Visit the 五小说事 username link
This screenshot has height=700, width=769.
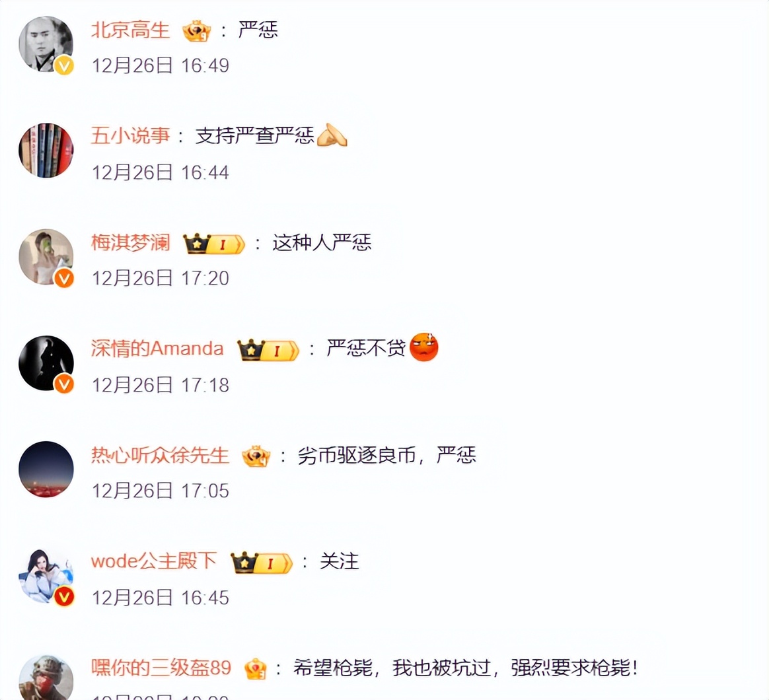(x=130, y=136)
